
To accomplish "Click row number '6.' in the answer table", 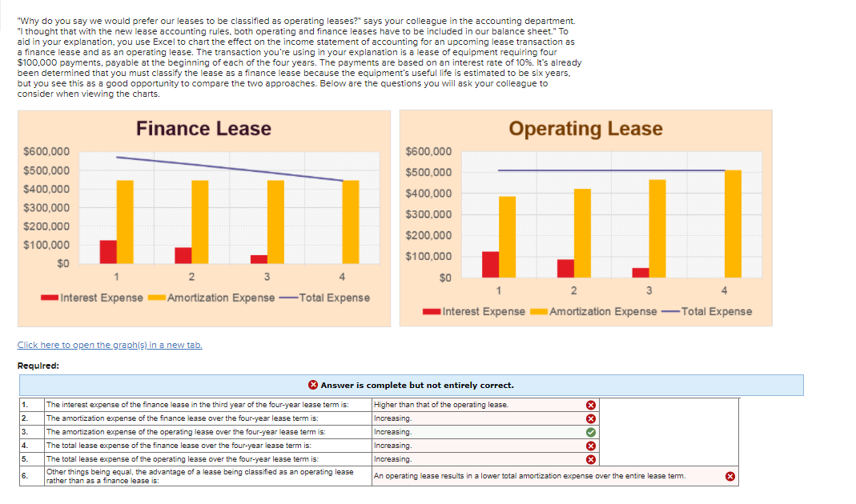I will [x=25, y=476].
